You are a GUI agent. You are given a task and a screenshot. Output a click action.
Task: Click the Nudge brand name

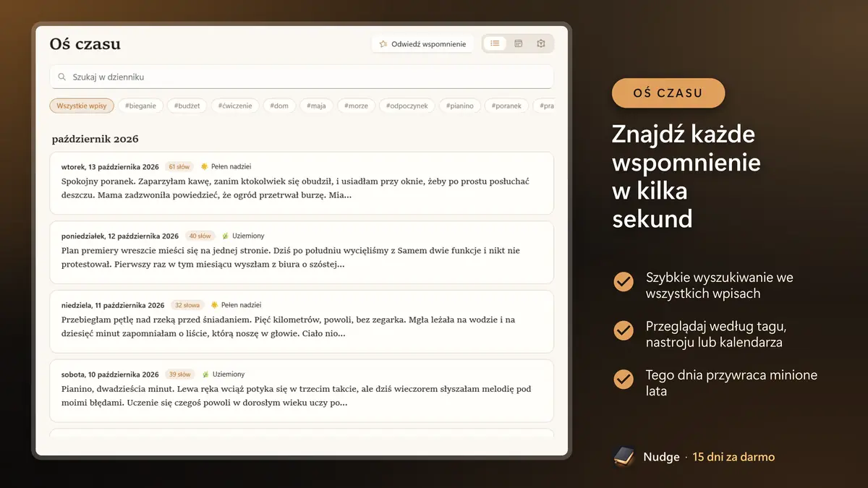[x=661, y=457]
